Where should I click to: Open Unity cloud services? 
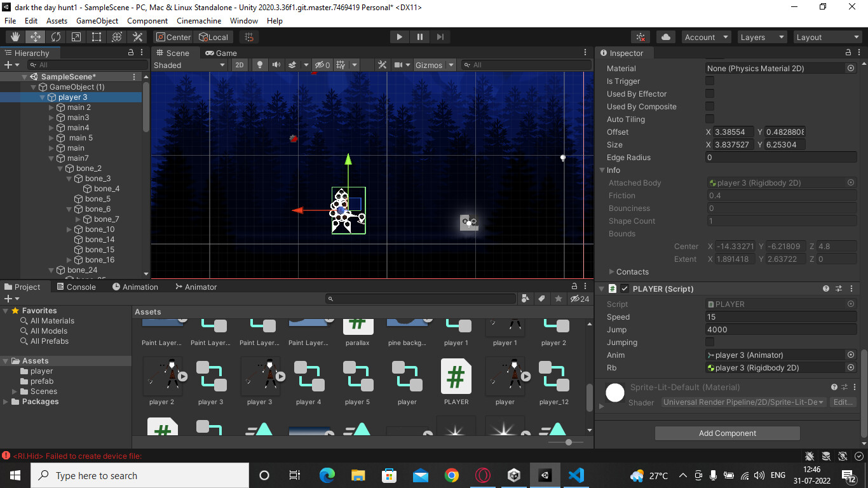pos(665,36)
